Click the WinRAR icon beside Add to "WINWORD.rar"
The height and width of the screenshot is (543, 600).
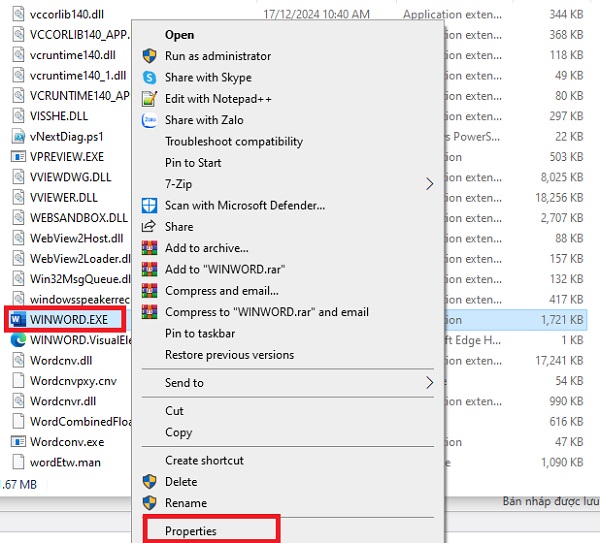[x=149, y=269]
